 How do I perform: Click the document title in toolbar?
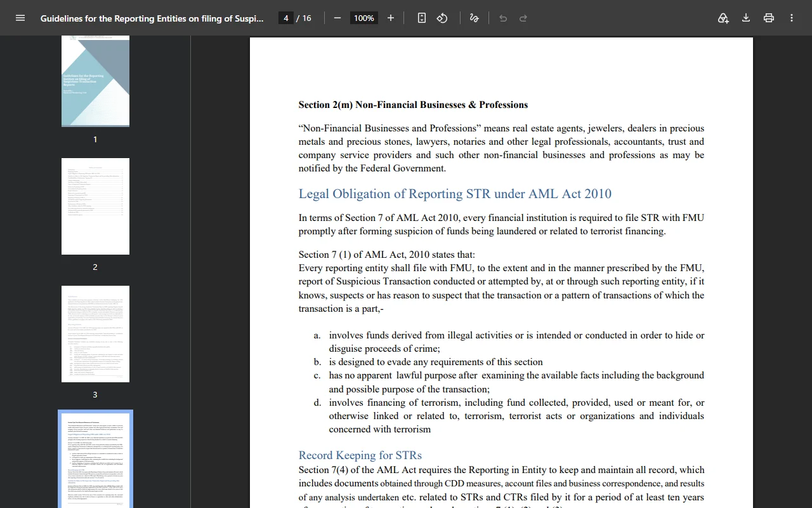coord(152,18)
